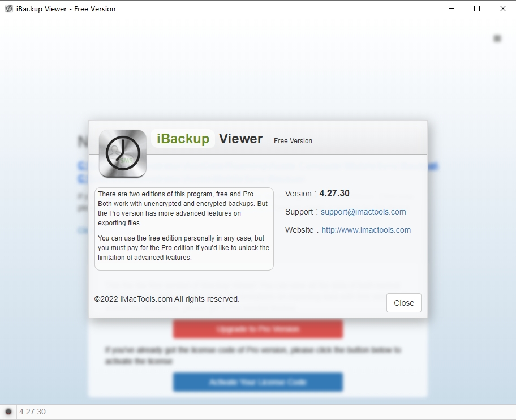Click the iBackup Viewer clock logo in the dialog
The height and width of the screenshot is (420, 516).
tap(123, 153)
